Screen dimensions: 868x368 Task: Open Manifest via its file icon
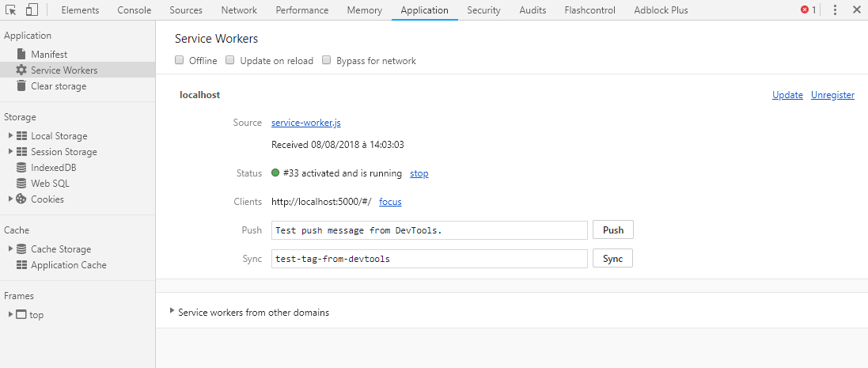pyautogui.click(x=21, y=55)
